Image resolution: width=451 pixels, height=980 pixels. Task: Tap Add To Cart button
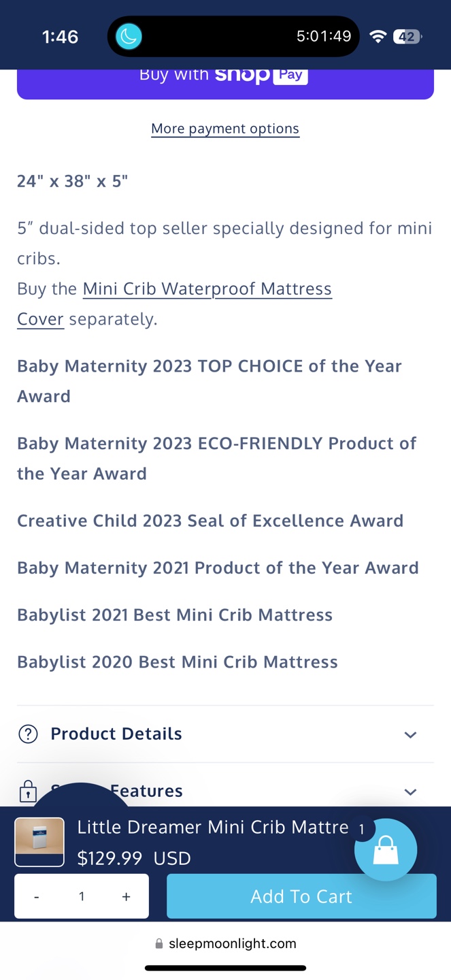pyautogui.click(x=301, y=896)
